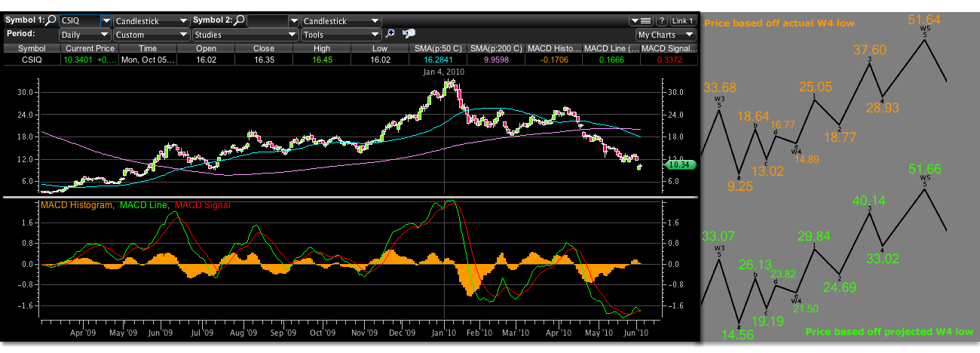Open the panel options list menu icon
The image size is (980, 353).
641,21
